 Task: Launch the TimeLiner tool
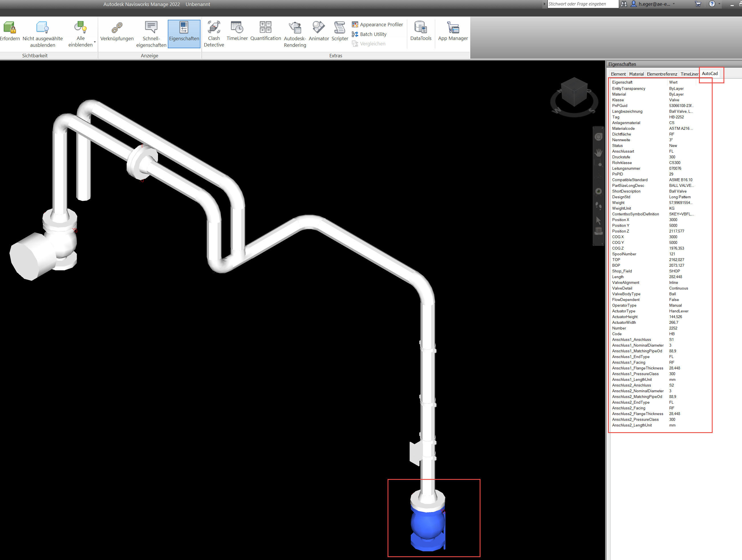pos(237,31)
